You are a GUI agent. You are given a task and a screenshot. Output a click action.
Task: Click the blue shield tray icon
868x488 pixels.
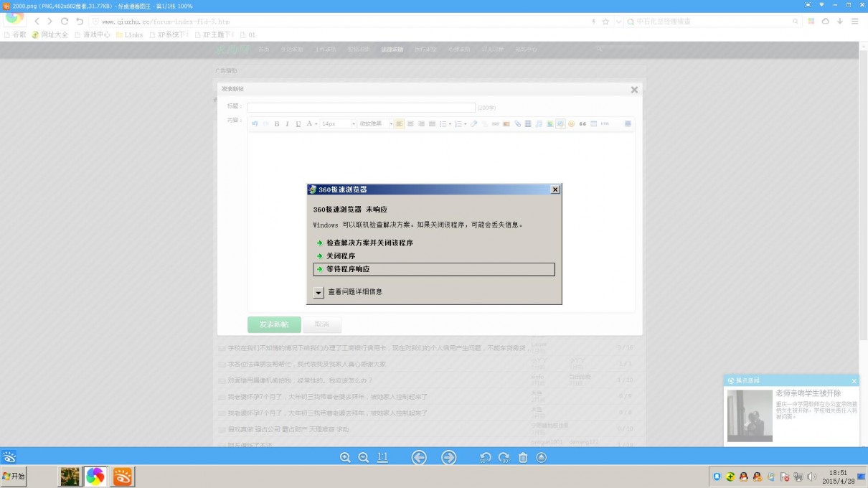point(717,477)
